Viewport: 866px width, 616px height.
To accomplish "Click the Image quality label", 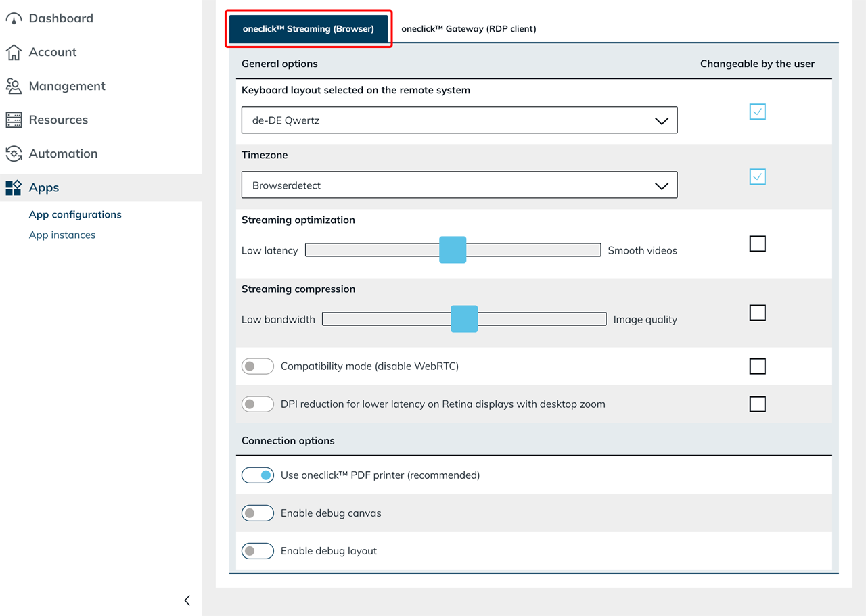I will (645, 319).
